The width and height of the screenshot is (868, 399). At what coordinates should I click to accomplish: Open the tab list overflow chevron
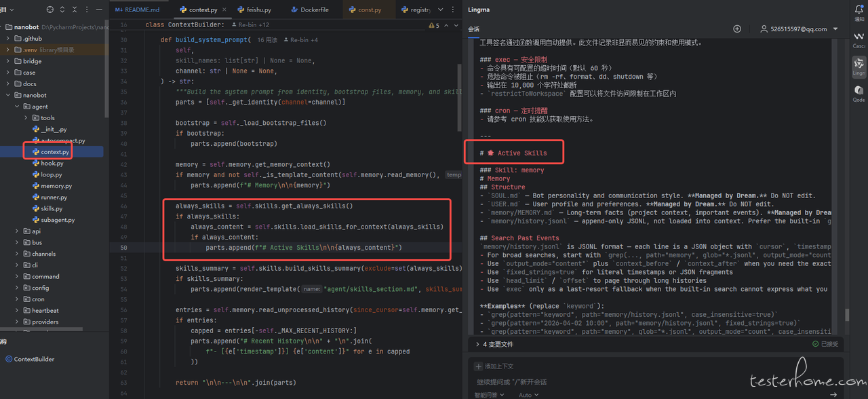coord(441,10)
